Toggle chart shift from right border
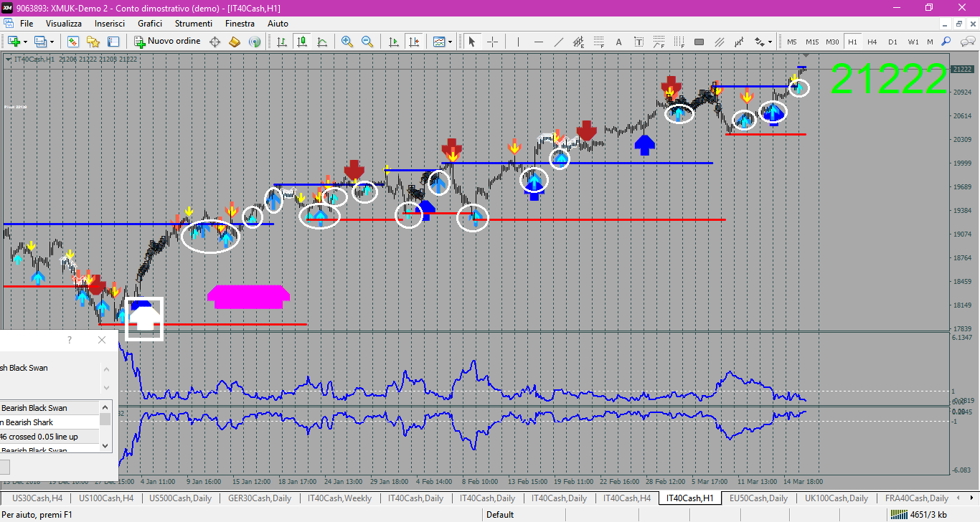The image size is (980, 522). pos(413,42)
